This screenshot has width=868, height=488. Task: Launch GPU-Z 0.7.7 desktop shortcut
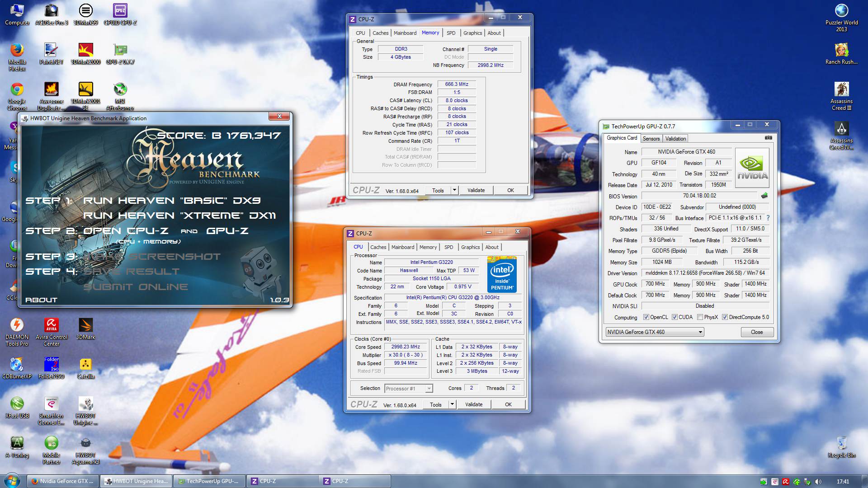(x=120, y=54)
